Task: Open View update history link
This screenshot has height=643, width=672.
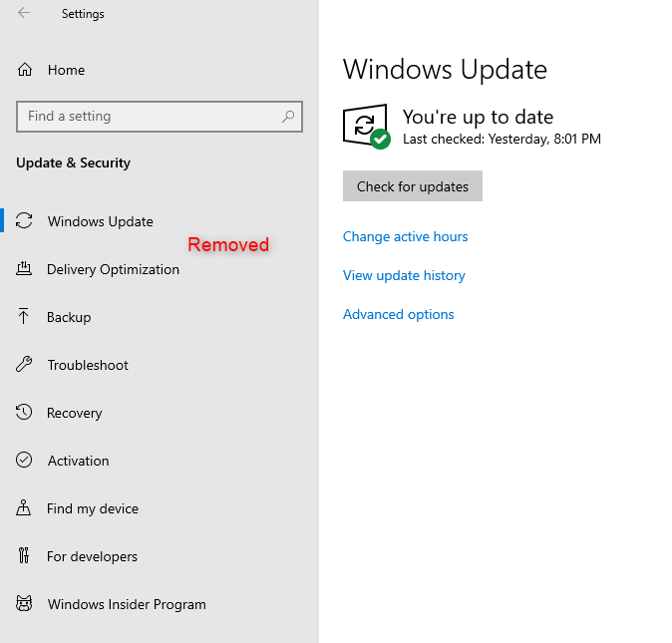Action: [404, 275]
